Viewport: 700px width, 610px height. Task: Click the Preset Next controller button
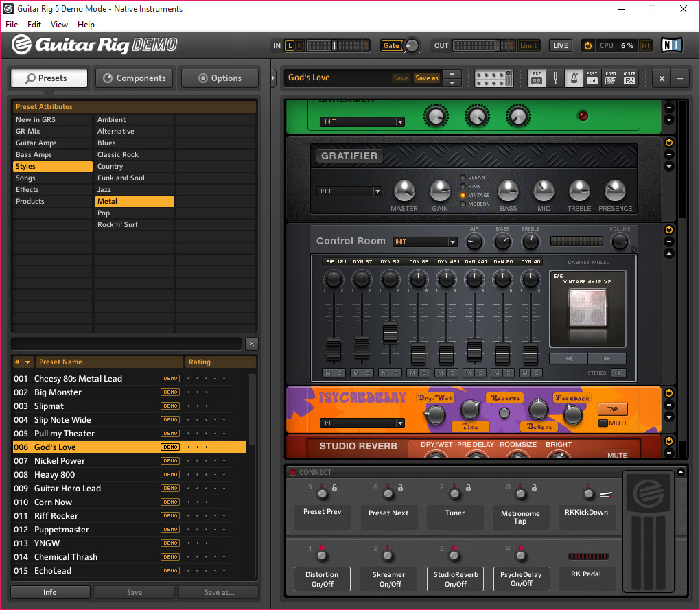(388, 516)
